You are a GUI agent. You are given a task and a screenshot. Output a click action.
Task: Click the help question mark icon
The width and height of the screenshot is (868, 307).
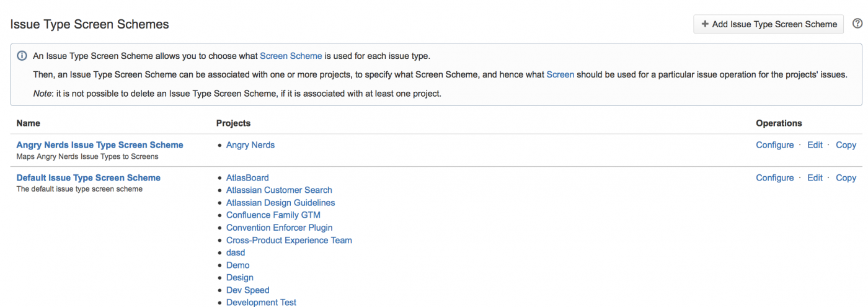coord(857,24)
